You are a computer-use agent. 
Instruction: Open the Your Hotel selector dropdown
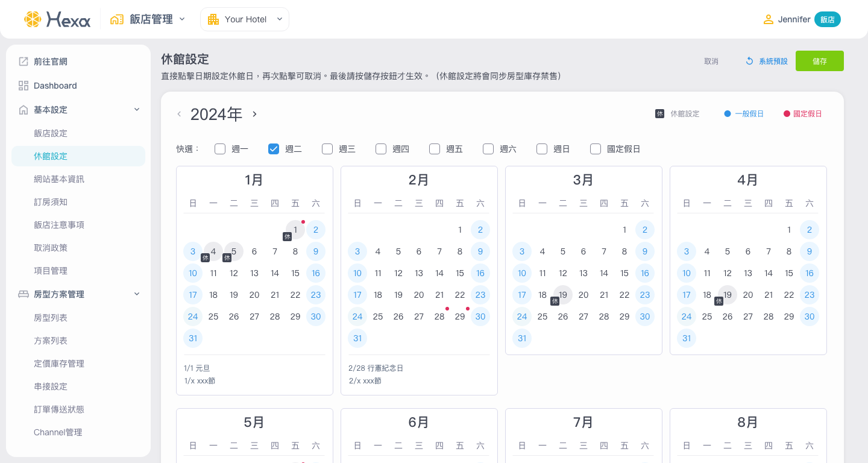pos(279,19)
